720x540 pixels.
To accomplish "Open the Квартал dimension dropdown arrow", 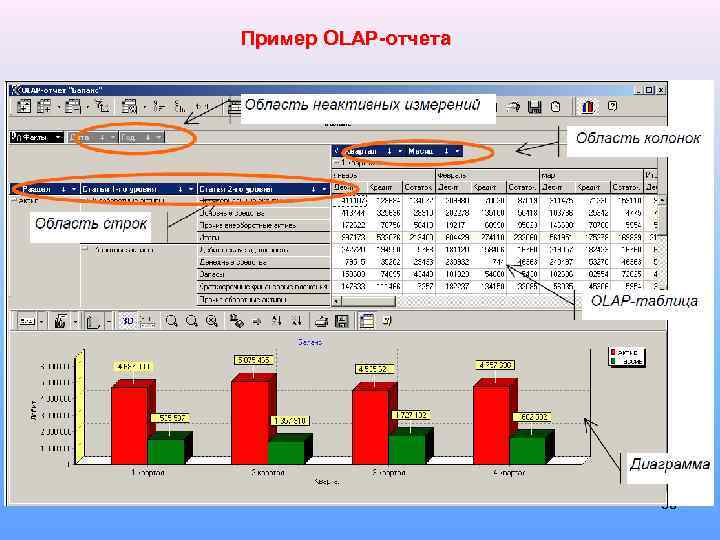I will tap(400, 151).
